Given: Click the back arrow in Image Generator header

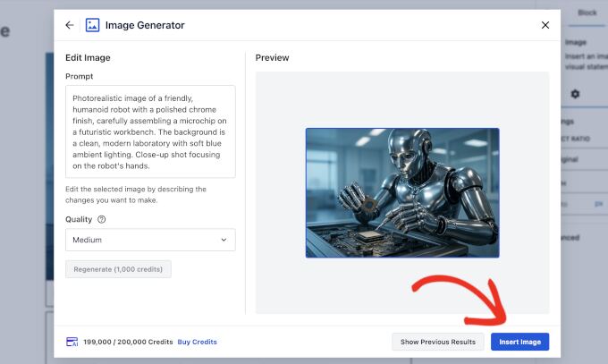Looking at the screenshot, I should point(70,25).
